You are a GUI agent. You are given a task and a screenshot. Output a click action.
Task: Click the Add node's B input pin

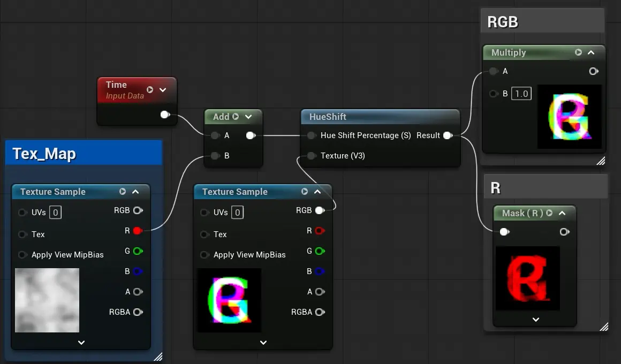[215, 156]
